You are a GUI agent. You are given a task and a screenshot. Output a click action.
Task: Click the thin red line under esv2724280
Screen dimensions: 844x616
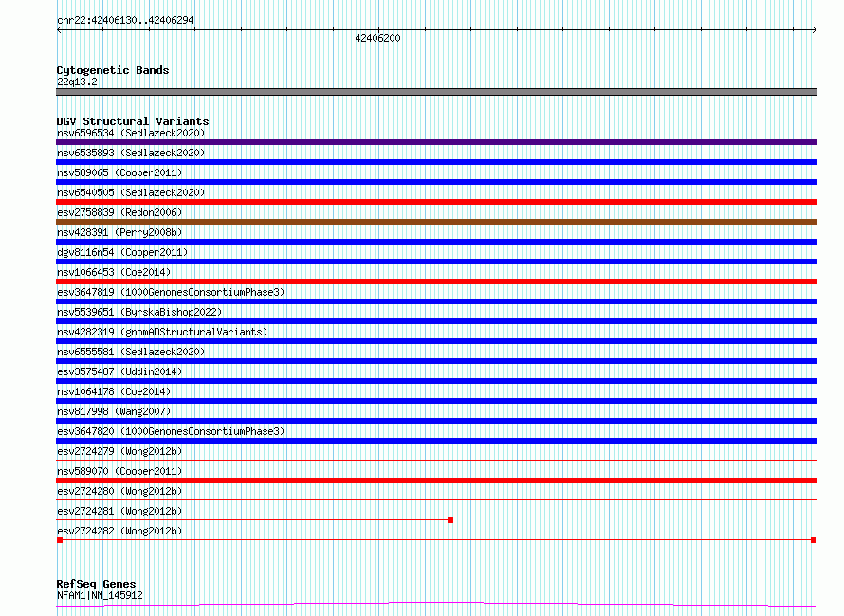436,500
